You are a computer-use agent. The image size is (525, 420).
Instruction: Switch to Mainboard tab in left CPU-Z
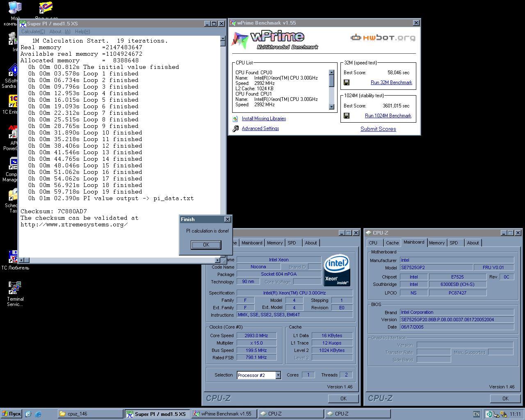click(x=252, y=243)
